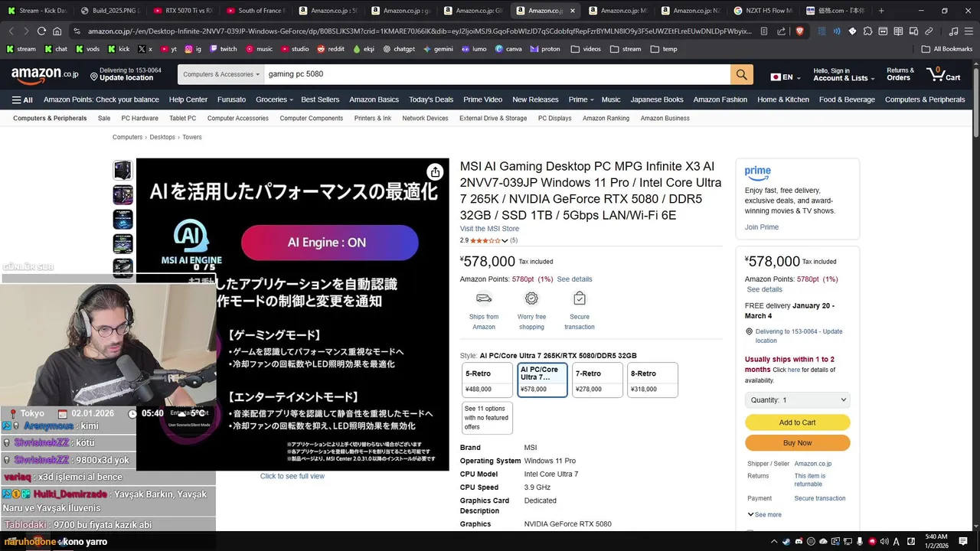Click to see full view link
Viewport: 980px width, 551px height.
(292, 476)
